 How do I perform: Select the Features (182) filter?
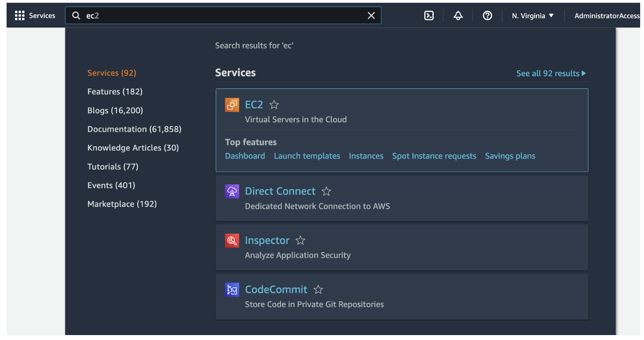pos(115,92)
